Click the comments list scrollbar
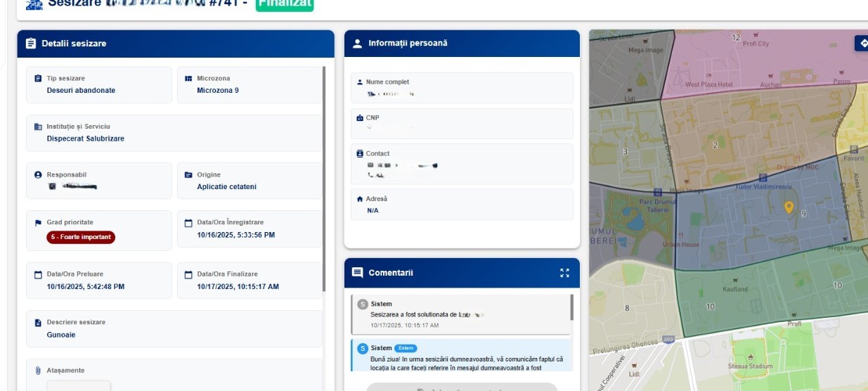This screenshot has width=868, height=391. click(572, 308)
